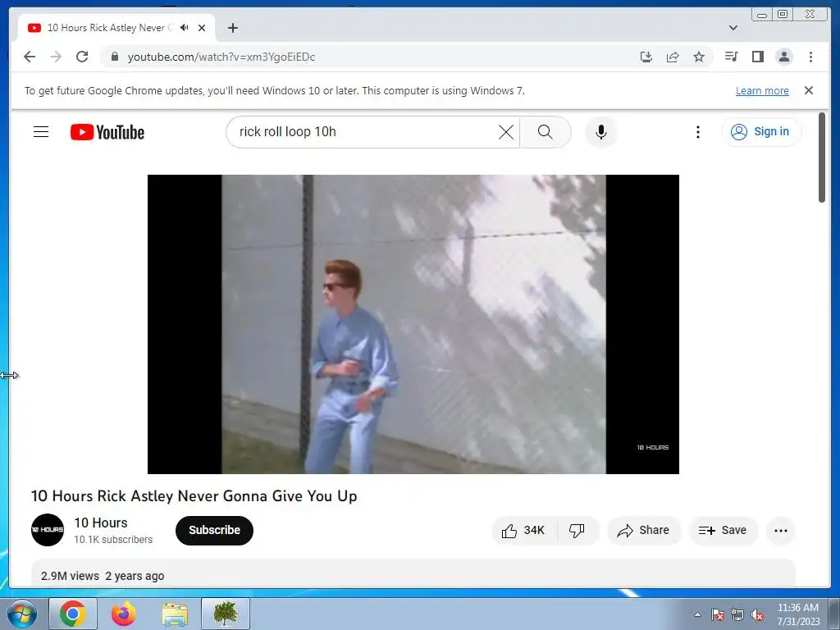Viewport: 840px width, 630px height.
Task: Open the Windows Start menu
Action: [22, 614]
